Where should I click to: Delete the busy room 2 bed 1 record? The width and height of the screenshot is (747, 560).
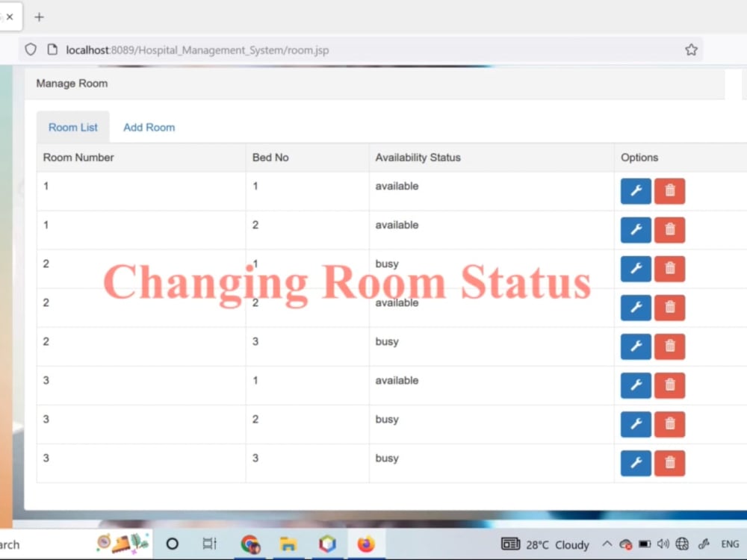[669, 269]
